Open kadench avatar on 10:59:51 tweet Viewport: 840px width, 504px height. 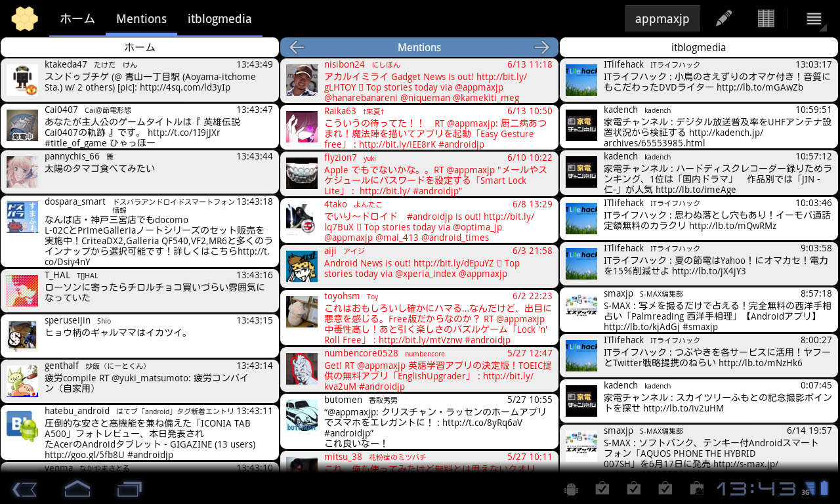coord(581,125)
